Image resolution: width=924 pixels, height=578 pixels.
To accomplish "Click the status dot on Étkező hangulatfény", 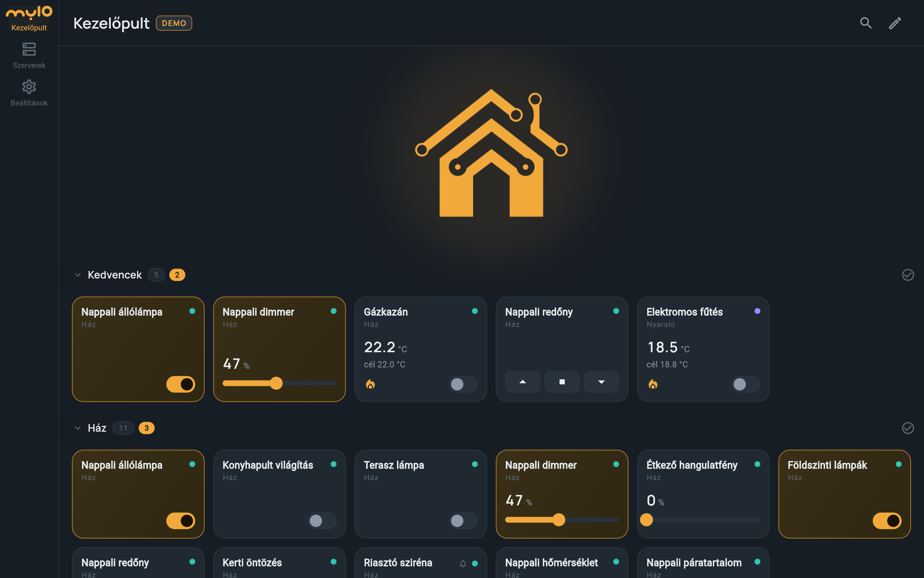I will 757,464.
